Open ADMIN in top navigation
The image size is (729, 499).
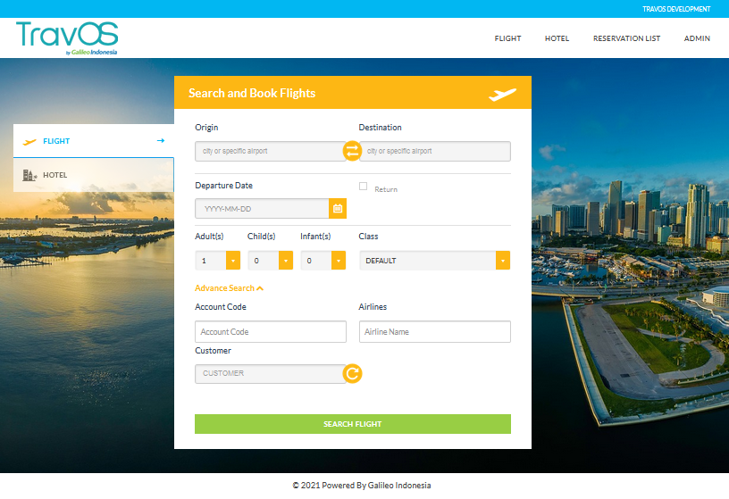(697, 39)
